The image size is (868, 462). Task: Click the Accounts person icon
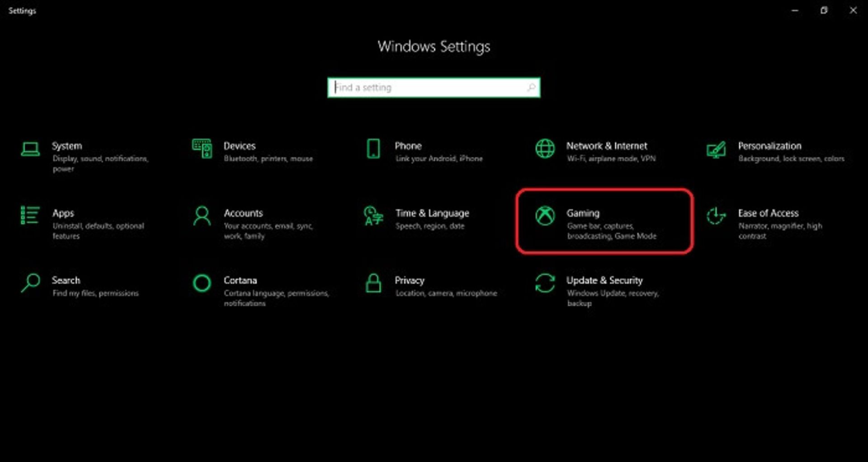tap(202, 216)
